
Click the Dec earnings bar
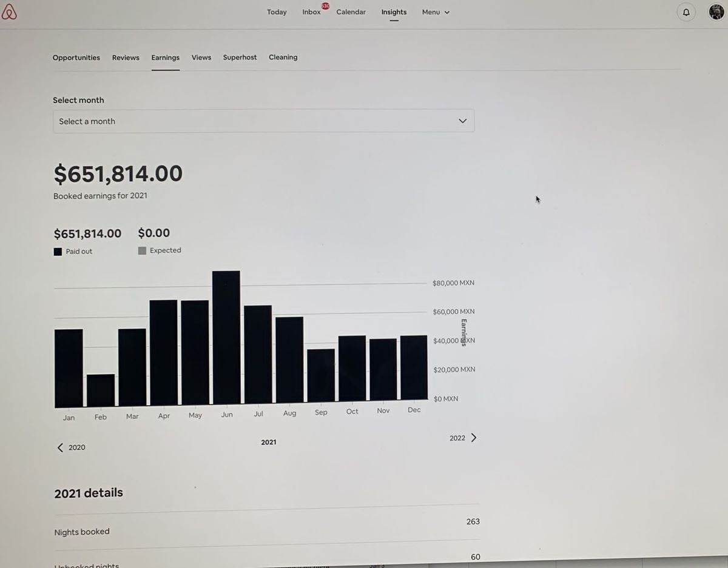pyautogui.click(x=414, y=368)
